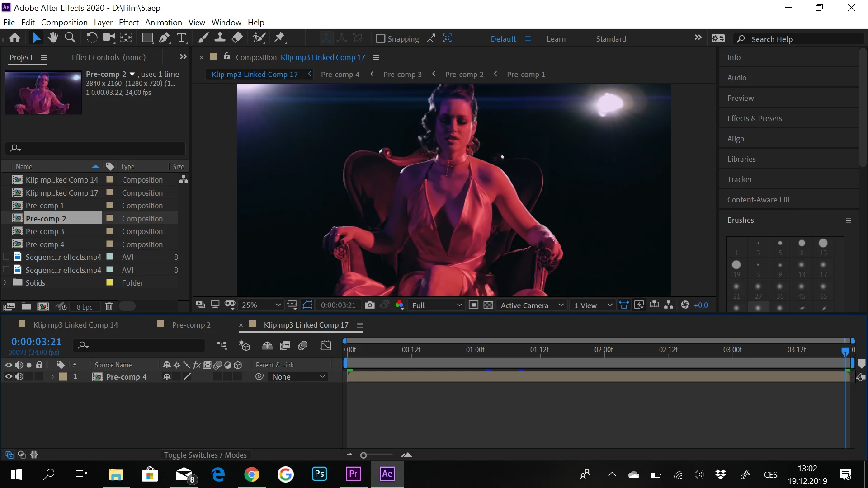Open the Active Camera dropdown
This screenshot has width=868, height=488.
pyautogui.click(x=532, y=305)
